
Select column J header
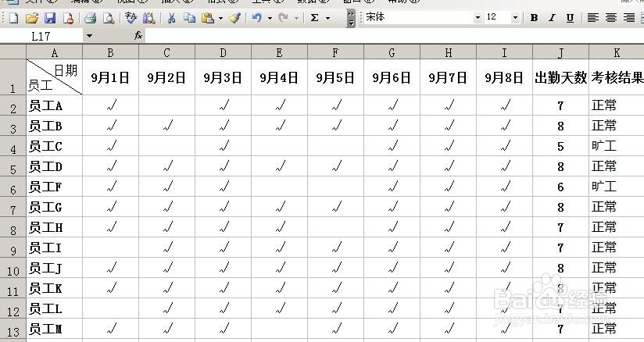tap(560, 52)
